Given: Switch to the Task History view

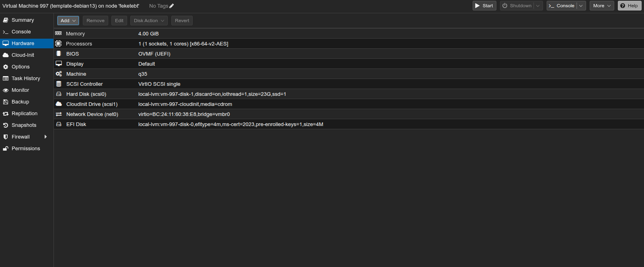Looking at the screenshot, I should [x=26, y=78].
